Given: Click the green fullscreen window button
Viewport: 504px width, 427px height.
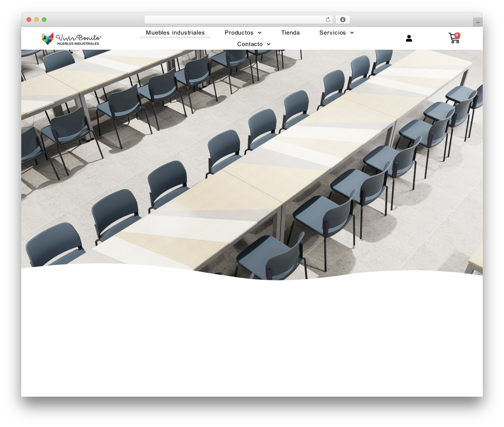Looking at the screenshot, I should coord(44,20).
